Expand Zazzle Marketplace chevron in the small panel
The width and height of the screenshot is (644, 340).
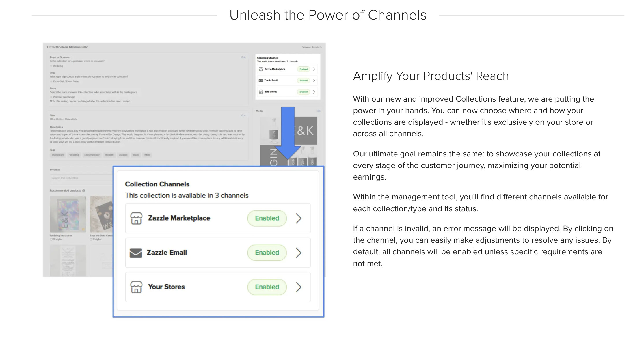pyautogui.click(x=314, y=69)
